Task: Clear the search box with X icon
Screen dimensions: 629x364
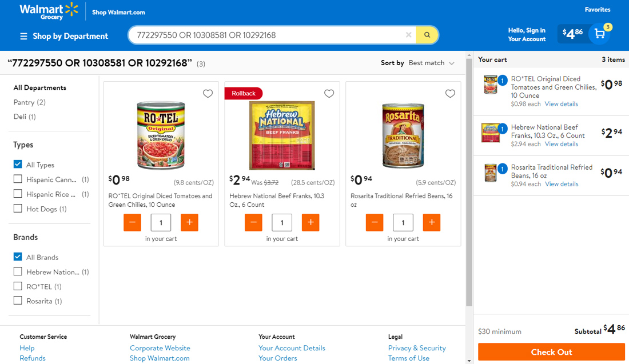Action: point(408,35)
